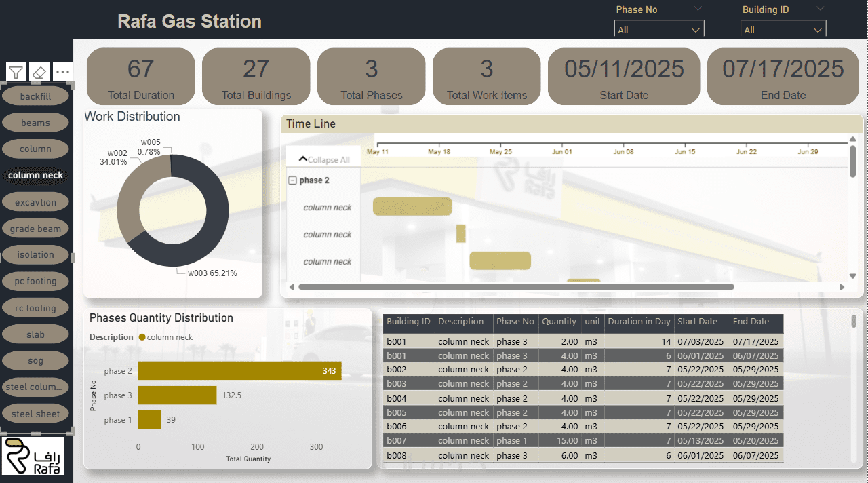Click the Collapse All text
The width and height of the screenshot is (868, 483).
tap(329, 160)
